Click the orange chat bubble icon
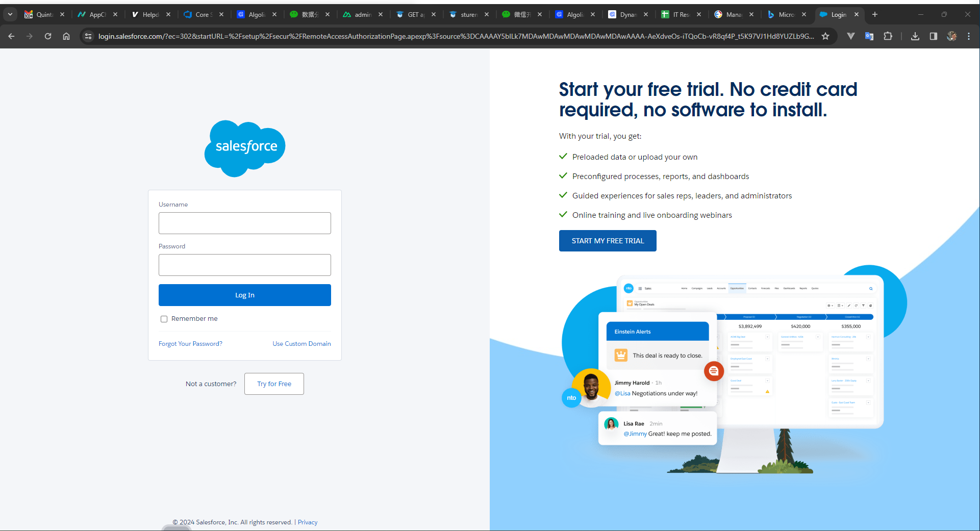Viewport: 980px width, 531px height. click(714, 371)
